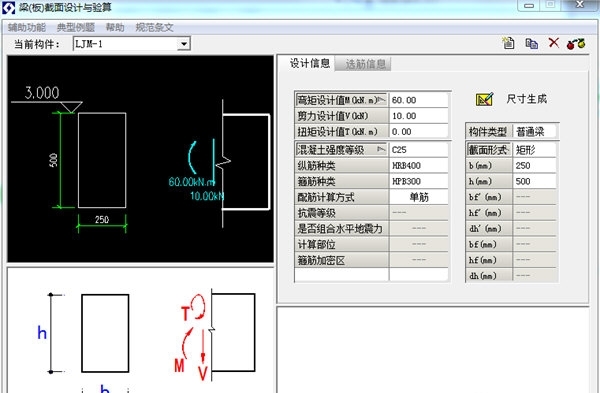The width and height of the screenshot is (600, 393).
Task: Click the hf'(mm) label cell
Action: click(x=489, y=213)
